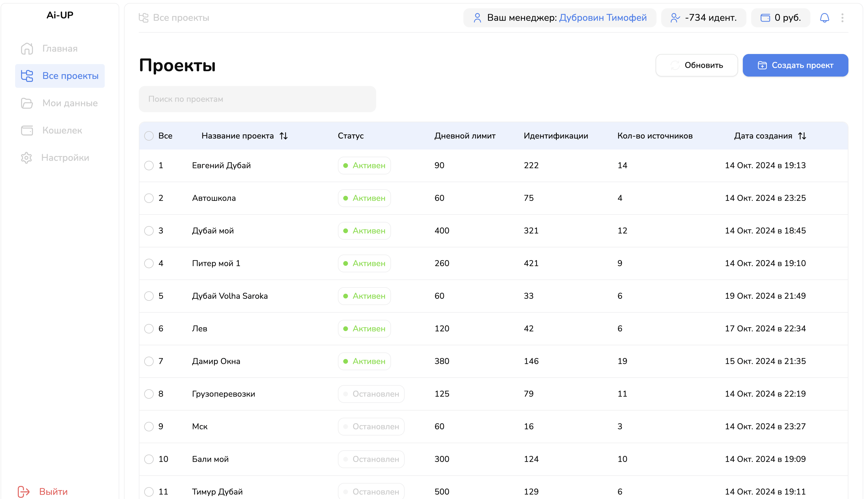This screenshot has height=499, width=868.
Task: Click the identifications user icon showing -734 идент.
Action: (x=675, y=18)
